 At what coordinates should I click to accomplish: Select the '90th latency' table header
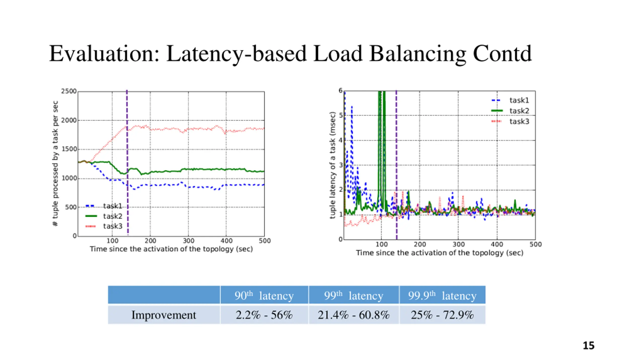coord(264,295)
